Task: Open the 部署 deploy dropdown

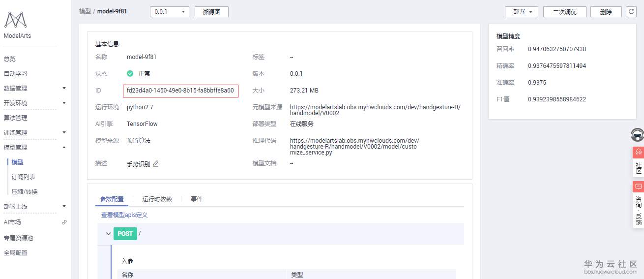Action: [522, 12]
